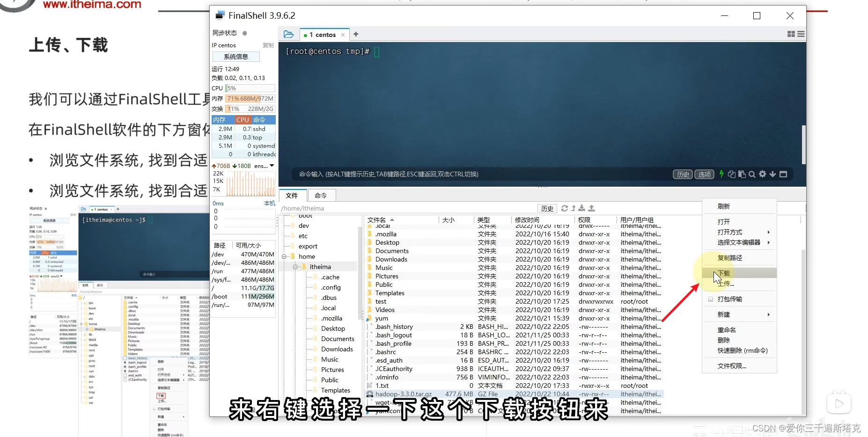The width and height of the screenshot is (868, 437).
Task: Click the refresh icon in the file panel toolbar
Action: [x=565, y=208]
